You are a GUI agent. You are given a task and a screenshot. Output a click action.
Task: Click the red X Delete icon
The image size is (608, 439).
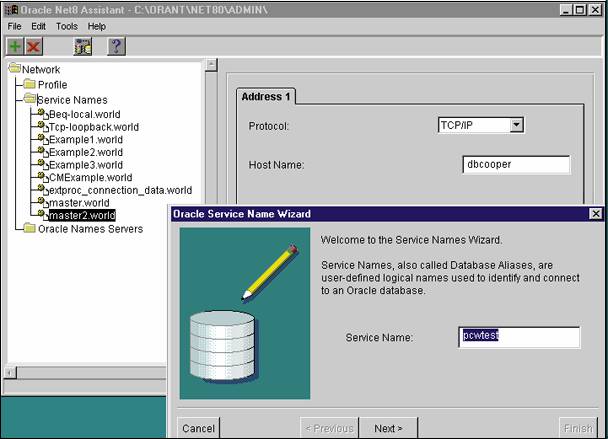coord(34,46)
